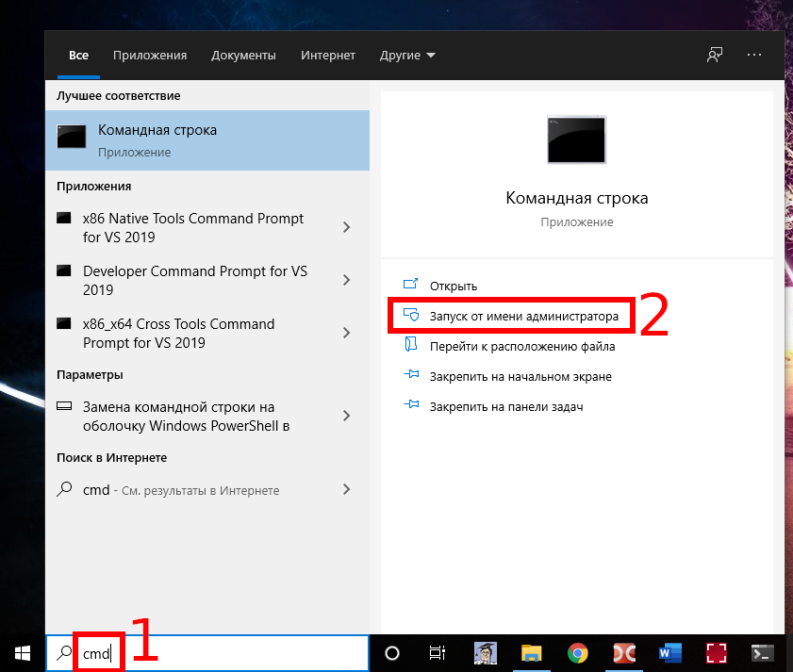Expand the Другие filter dropdown

click(x=407, y=56)
